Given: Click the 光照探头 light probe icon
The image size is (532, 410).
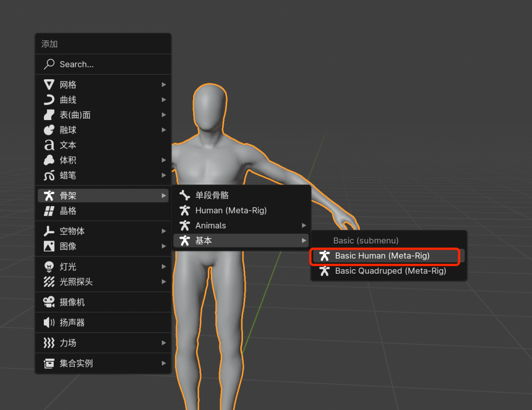Looking at the screenshot, I should tap(49, 282).
